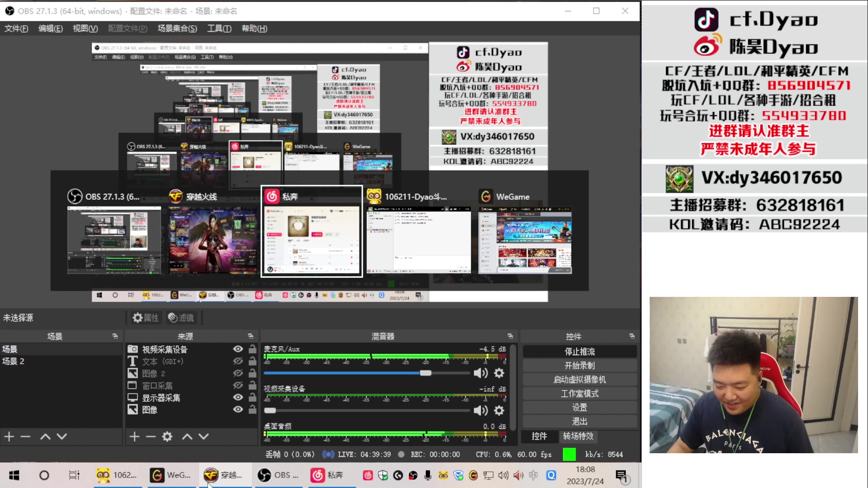
Task: Hide the 显示器采集 source via eye
Action: point(238,398)
